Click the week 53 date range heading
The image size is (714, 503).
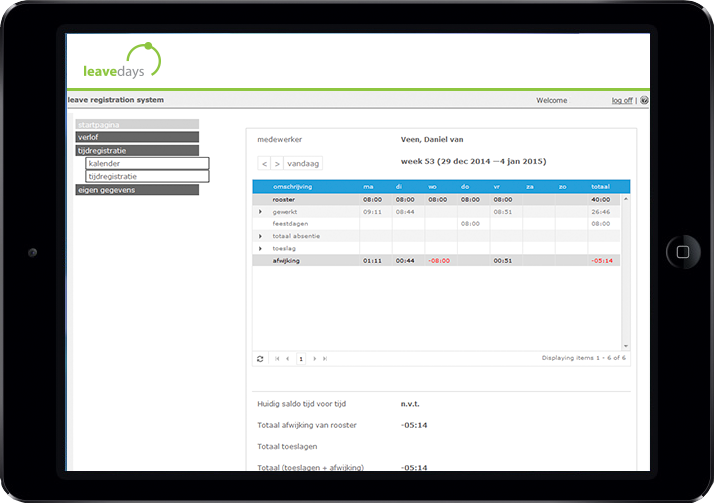coord(473,161)
